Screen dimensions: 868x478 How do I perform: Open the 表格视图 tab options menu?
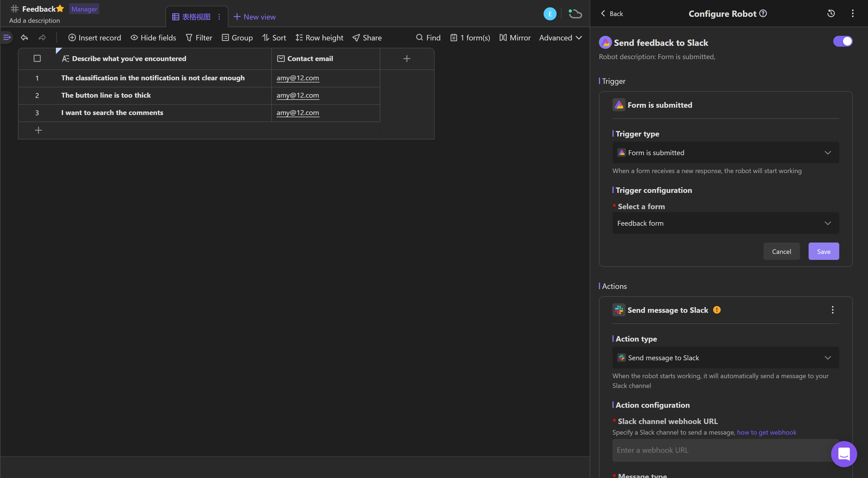tap(219, 17)
